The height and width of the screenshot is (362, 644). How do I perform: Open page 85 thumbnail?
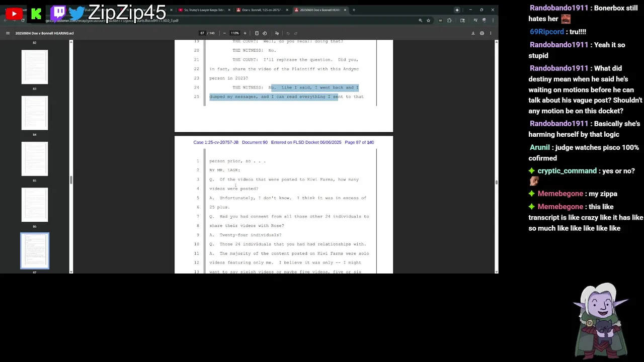pos(35,159)
